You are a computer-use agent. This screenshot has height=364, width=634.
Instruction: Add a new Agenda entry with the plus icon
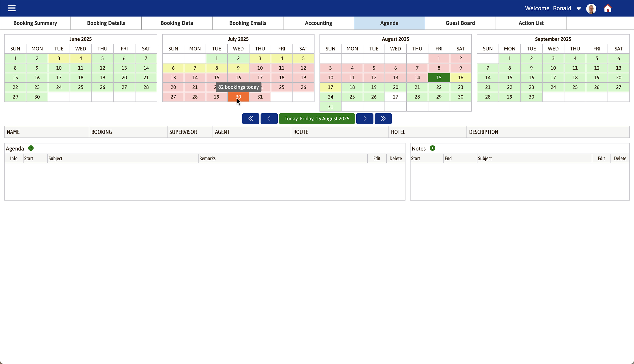click(x=31, y=148)
